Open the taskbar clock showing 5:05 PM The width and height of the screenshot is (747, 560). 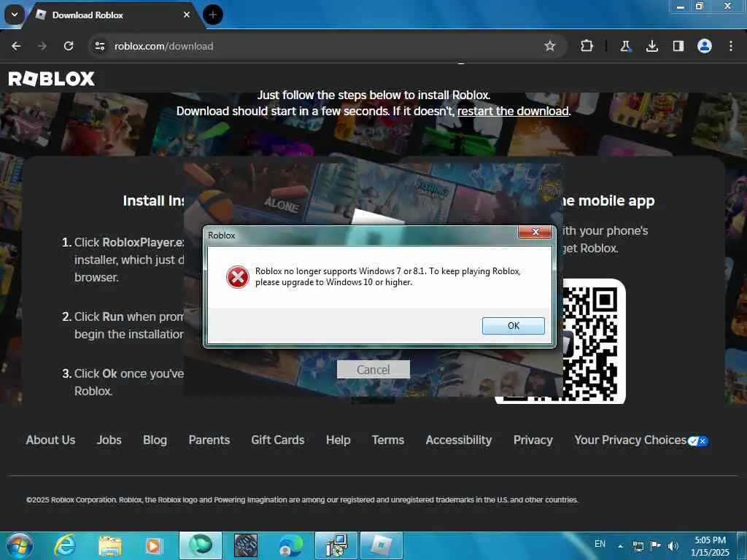710,545
